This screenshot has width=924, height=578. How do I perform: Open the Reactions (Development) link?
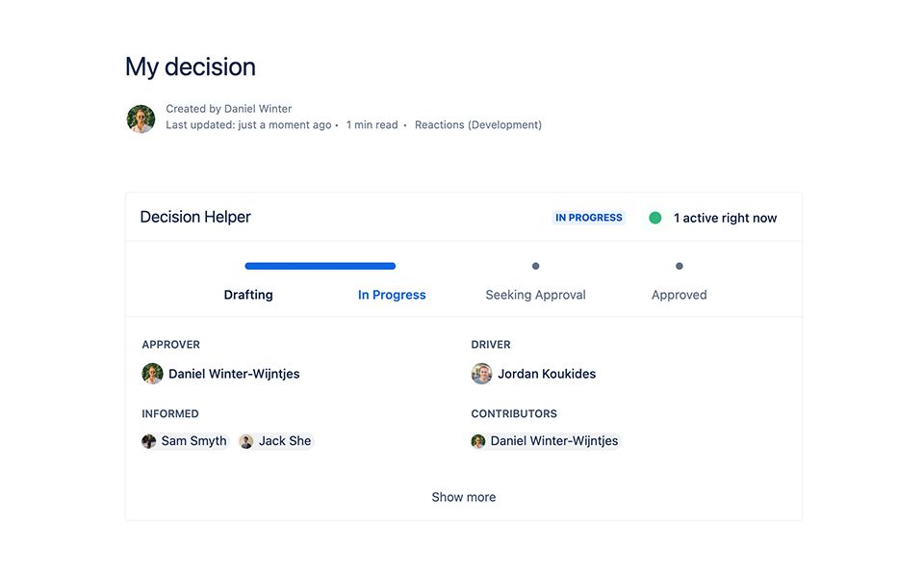478,125
